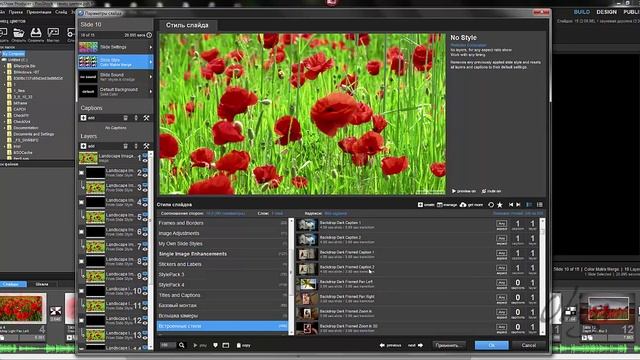Image resolution: width=640 pixels, height=360 pixels.
Task: Expand Slide Settings arrow
Action: click(151, 47)
